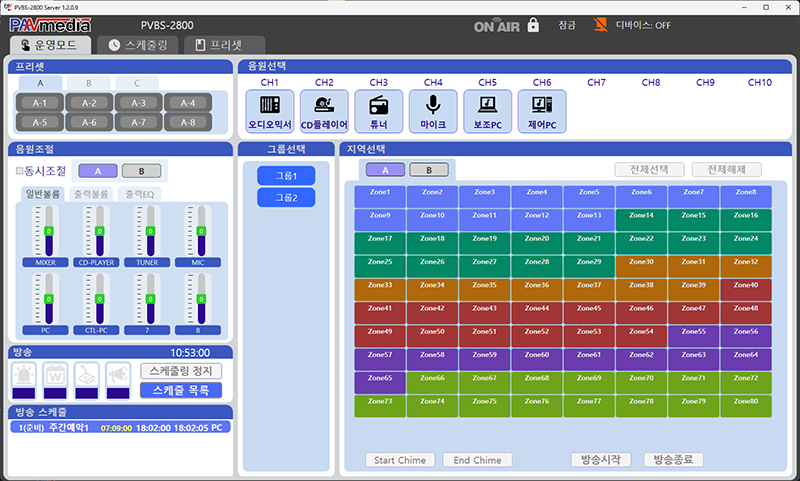Click the megaphone broadcast icon
Viewport: 800px width, 481px height.
118,374
